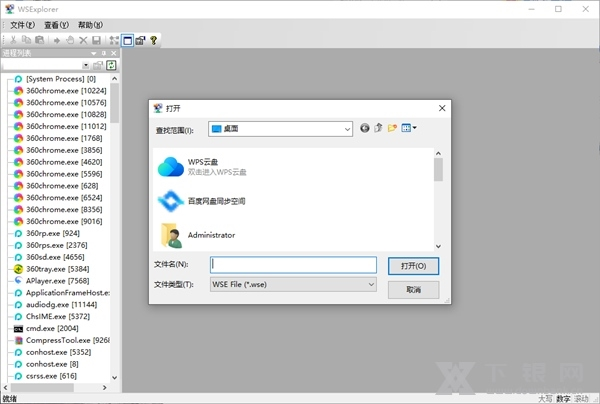Image resolution: width=600 pixels, height=404 pixels.
Task: Click the Back arrow in the Open dialog
Action: click(364, 128)
